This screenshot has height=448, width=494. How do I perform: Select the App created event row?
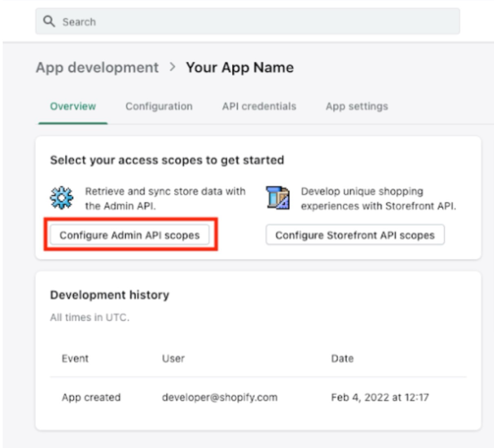coord(91,397)
